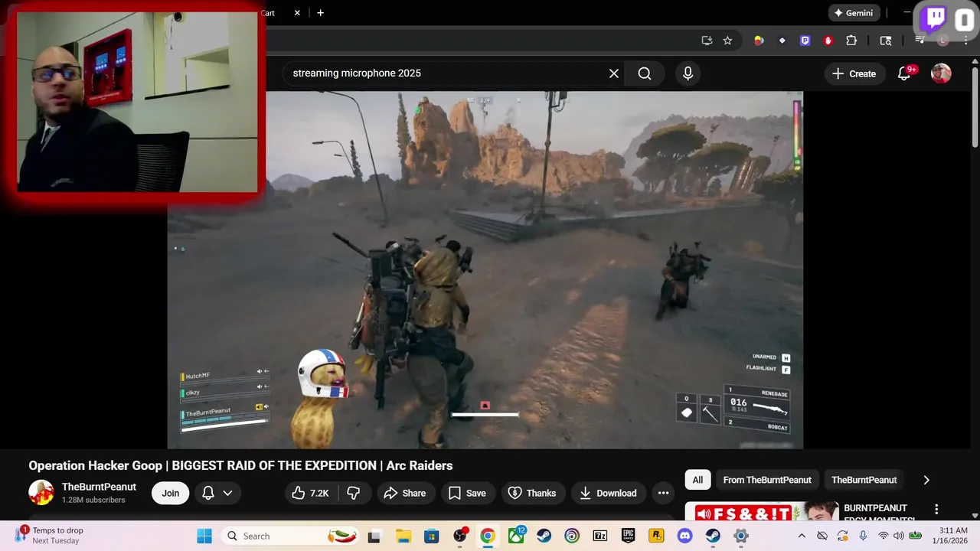Viewport: 980px width, 551px height.
Task: Open Epic Games Launcher from taskbar
Action: pos(629,536)
